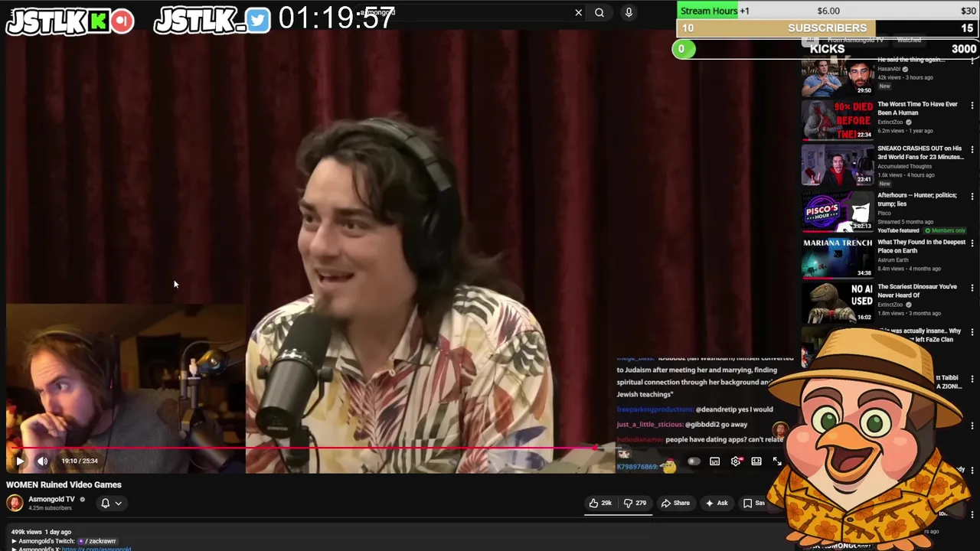Viewport: 980px width, 551px height.
Task: Open more options for 'The Worst Time' video
Action: [972, 106]
